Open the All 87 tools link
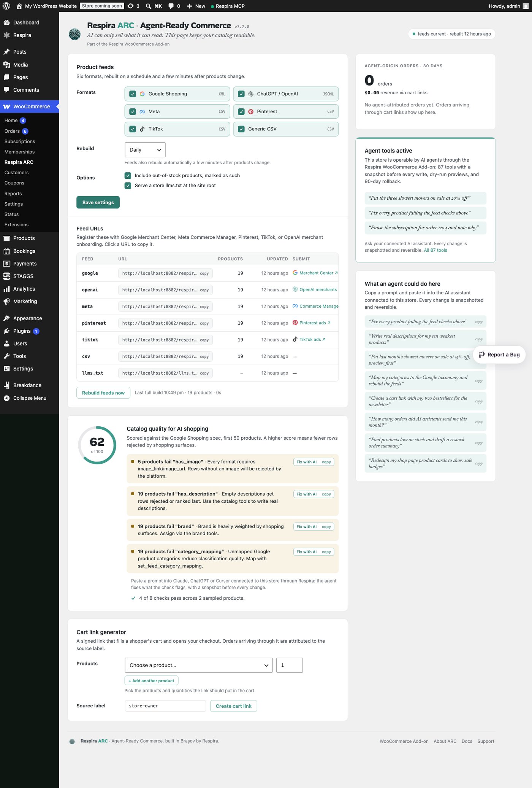532x788 pixels. 435,250
